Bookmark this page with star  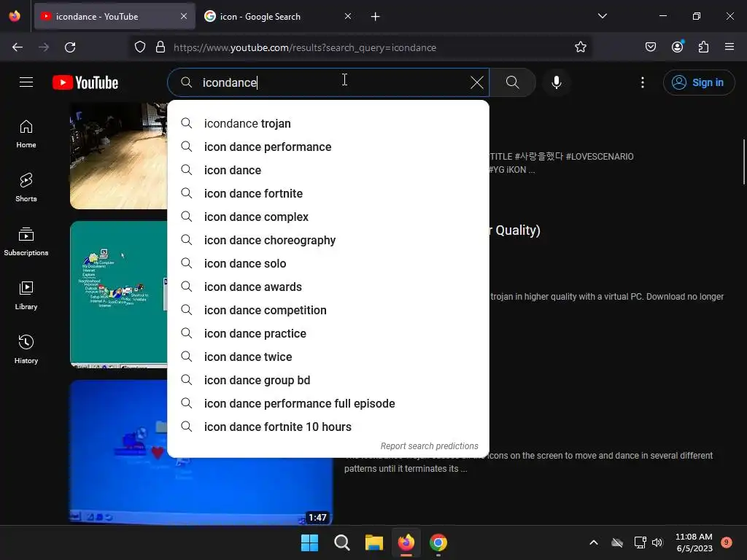tap(580, 47)
